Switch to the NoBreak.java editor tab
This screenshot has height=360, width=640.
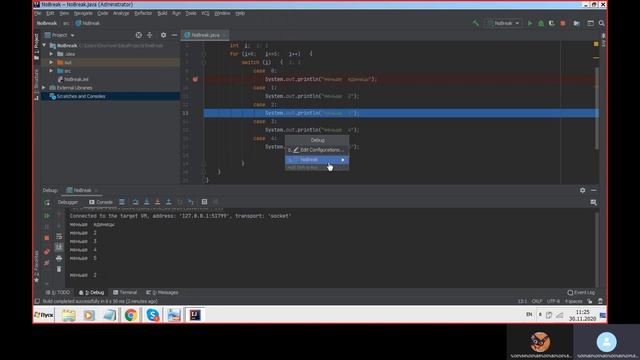(x=204, y=35)
